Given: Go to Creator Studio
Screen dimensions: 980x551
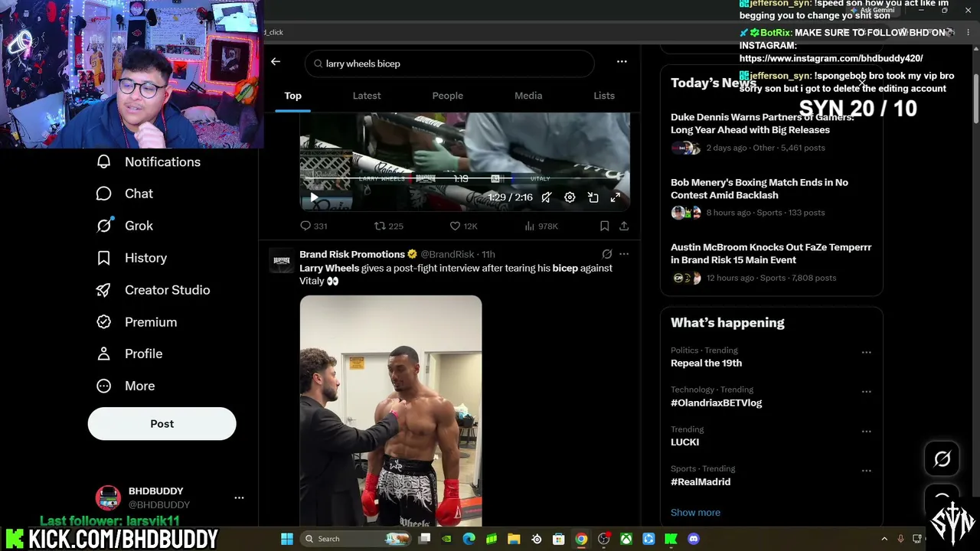Looking at the screenshot, I should tap(152, 290).
